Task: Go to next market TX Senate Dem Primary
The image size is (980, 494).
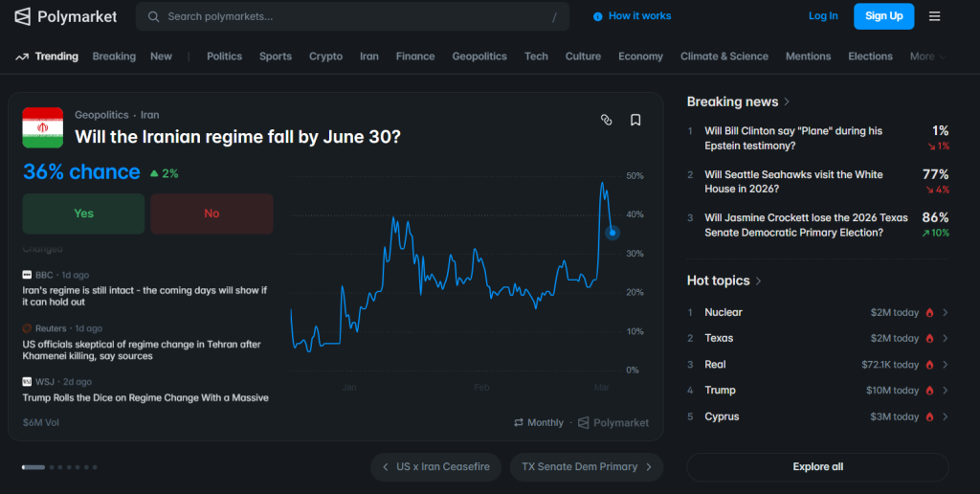Action: tap(587, 467)
